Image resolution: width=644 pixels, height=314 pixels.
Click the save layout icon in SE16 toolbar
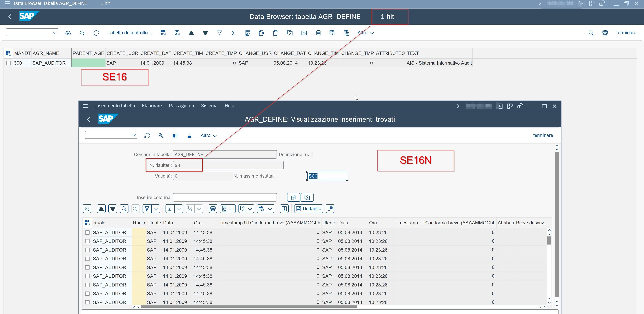346,33
